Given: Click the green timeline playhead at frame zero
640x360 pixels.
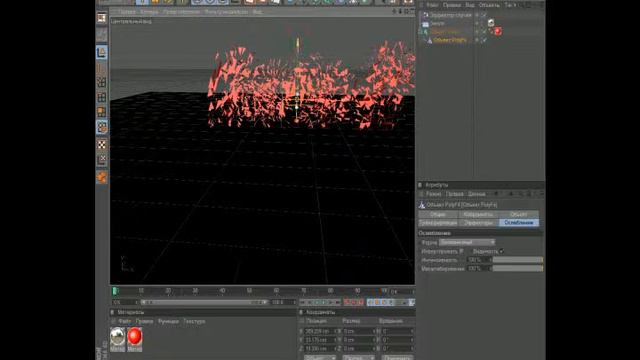Looking at the screenshot, I should (115, 291).
